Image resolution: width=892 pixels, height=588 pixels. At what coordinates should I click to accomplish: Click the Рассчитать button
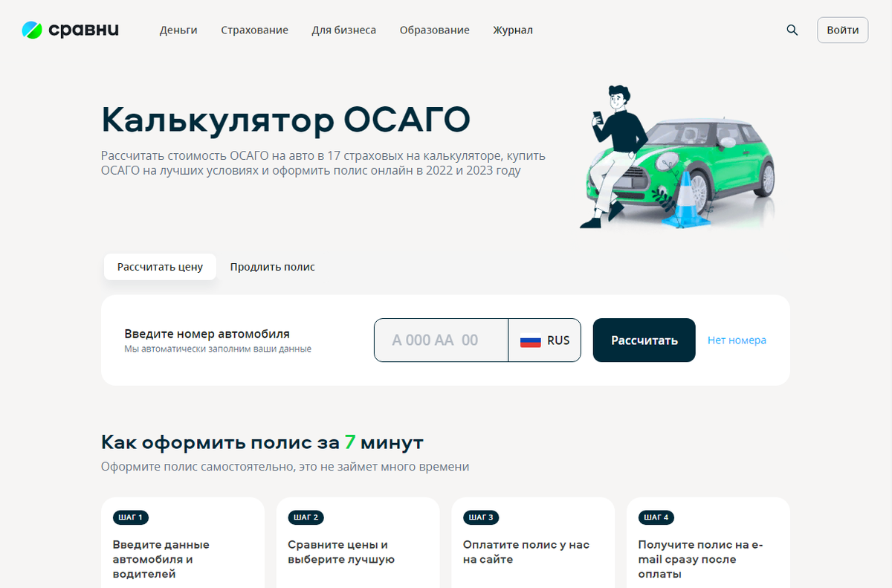pyautogui.click(x=644, y=340)
